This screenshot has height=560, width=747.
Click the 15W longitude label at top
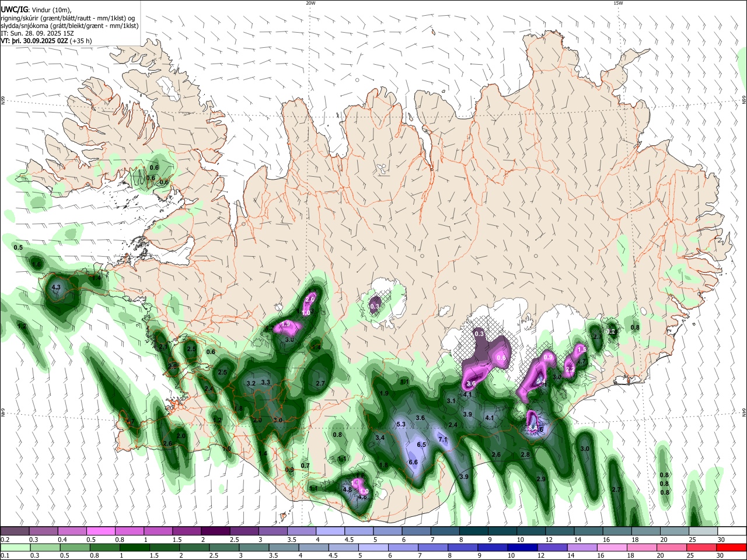[618, 3]
